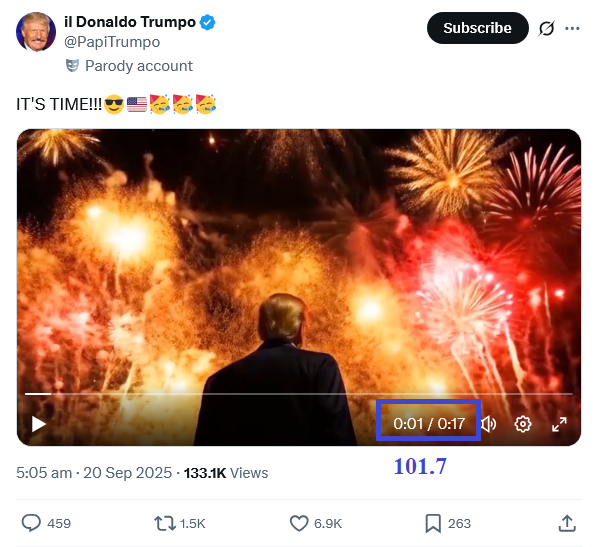598x547 pixels.
Task: Share the post via upload icon
Action: point(567,523)
